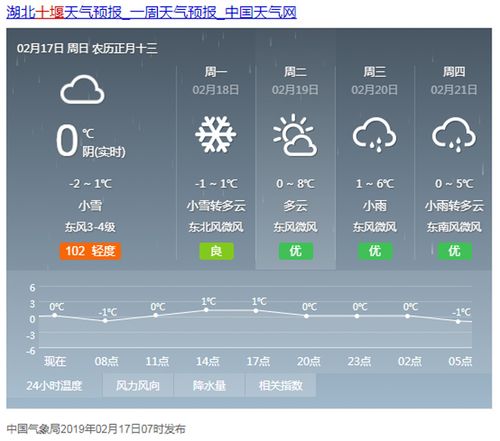The image size is (500, 441).
Task: Click the date 02月21日
Action: tap(454, 90)
